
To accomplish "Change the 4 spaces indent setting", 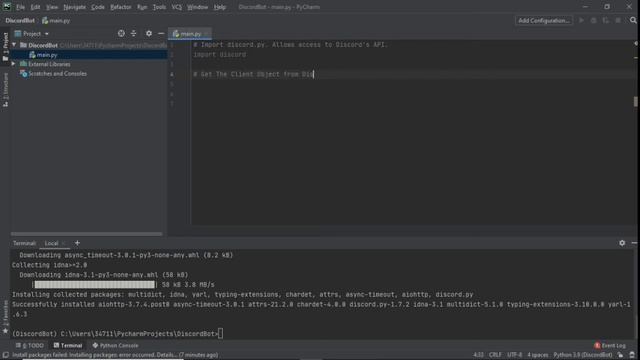I will (538, 355).
